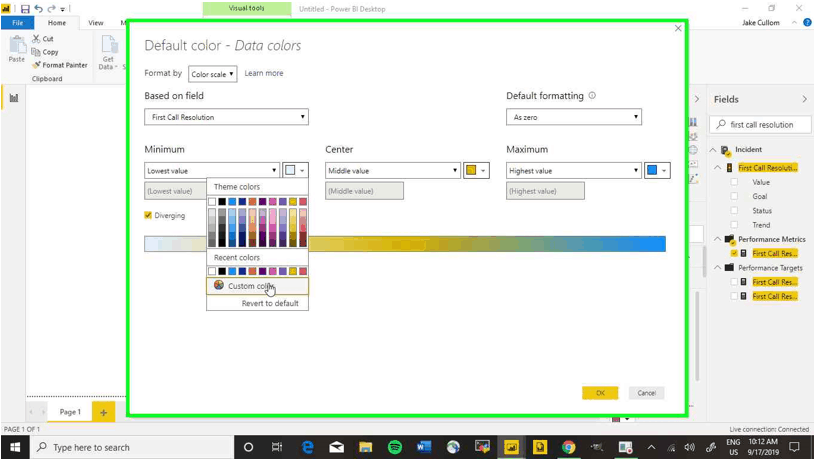Check the Status field checkbox
The width and height of the screenshot is (816, 459).
[734, 211]
